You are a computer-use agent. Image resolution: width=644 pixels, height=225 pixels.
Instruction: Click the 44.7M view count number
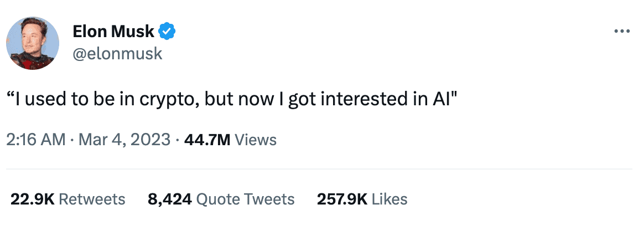click(x=207, y=139)
